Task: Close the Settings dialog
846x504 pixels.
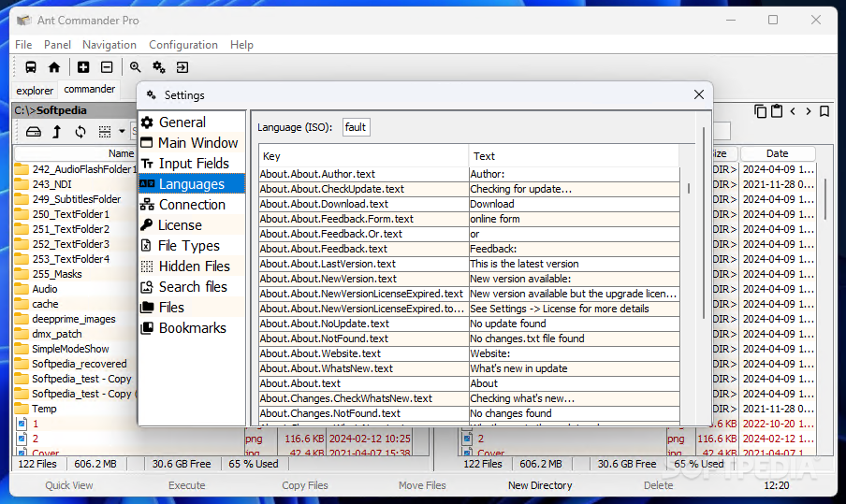Action: point(699,94)
